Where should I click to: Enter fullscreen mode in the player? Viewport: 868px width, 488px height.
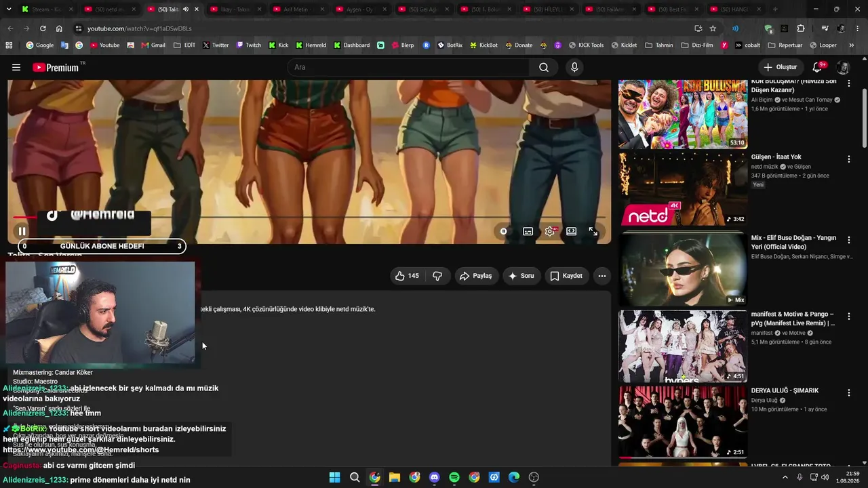click(593, 231)
